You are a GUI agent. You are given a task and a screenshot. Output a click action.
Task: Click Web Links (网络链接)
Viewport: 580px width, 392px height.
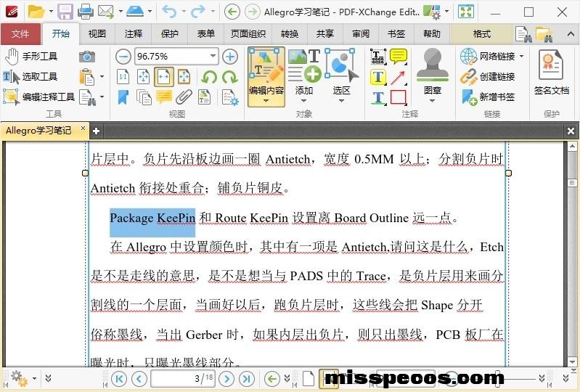(488, 56)
